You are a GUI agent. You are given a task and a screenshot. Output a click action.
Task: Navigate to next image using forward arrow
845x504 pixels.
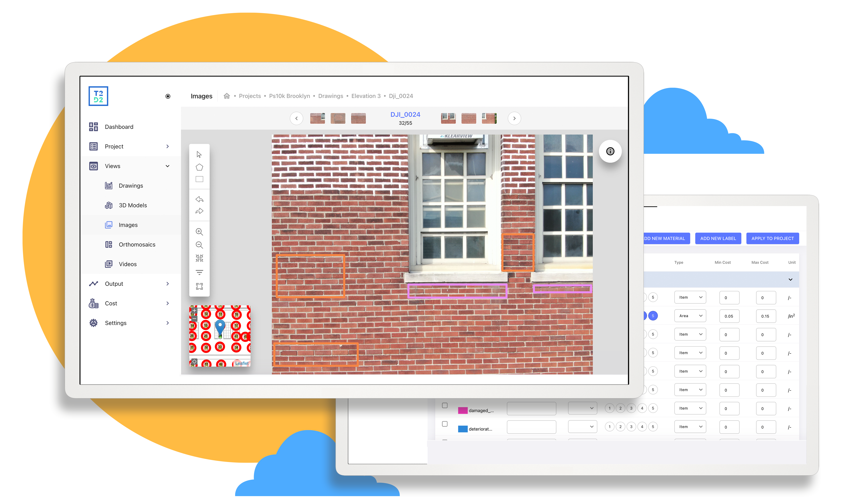[x=514, y=118]
